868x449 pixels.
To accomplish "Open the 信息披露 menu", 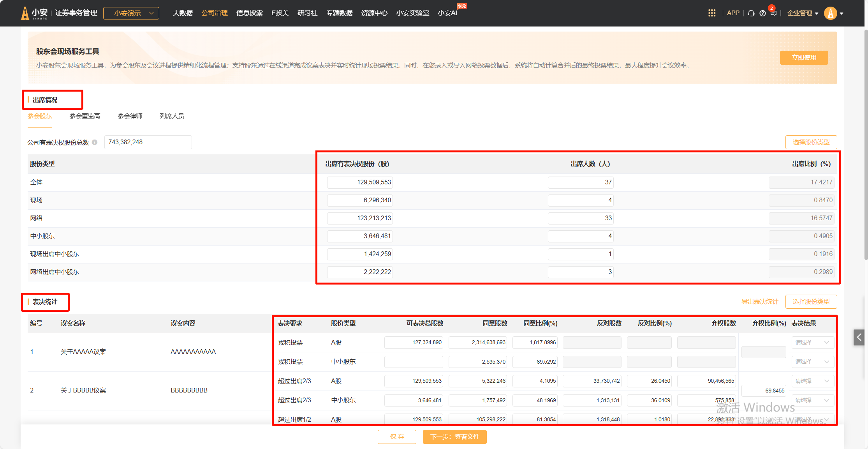I will pos(249,13).
